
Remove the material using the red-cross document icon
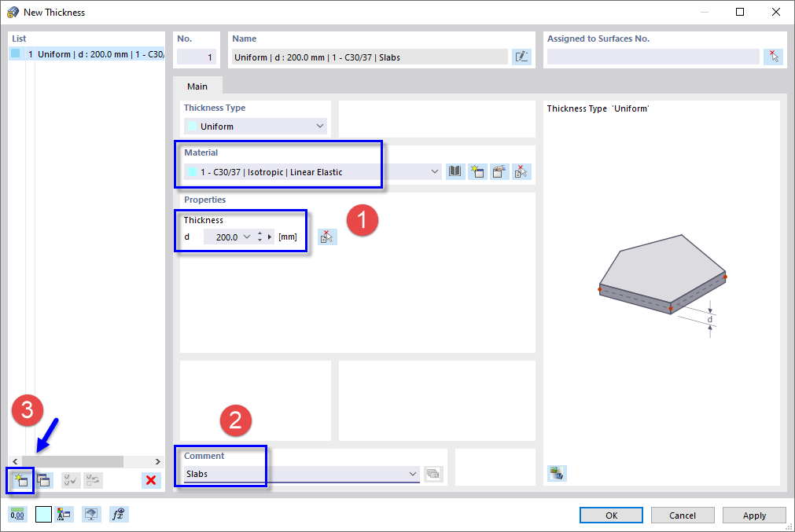click(x=521, y=171)
